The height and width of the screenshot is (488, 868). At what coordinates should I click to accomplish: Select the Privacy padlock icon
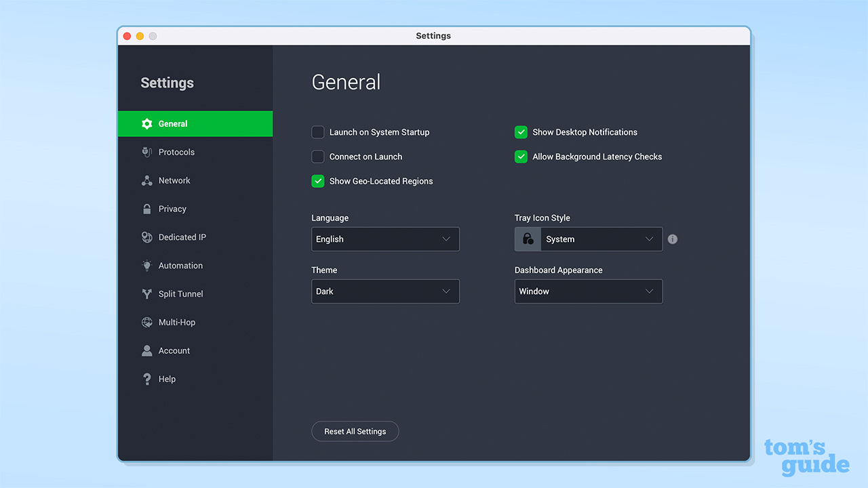coord(146,209)
